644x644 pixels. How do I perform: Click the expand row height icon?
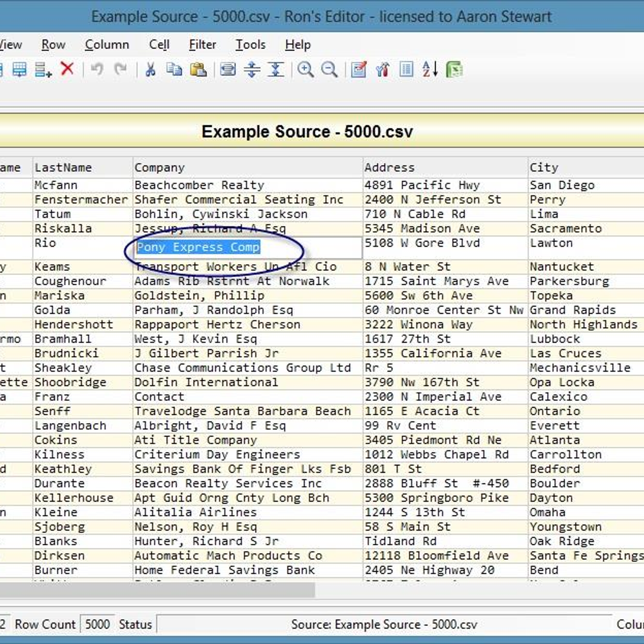point(252,70)
